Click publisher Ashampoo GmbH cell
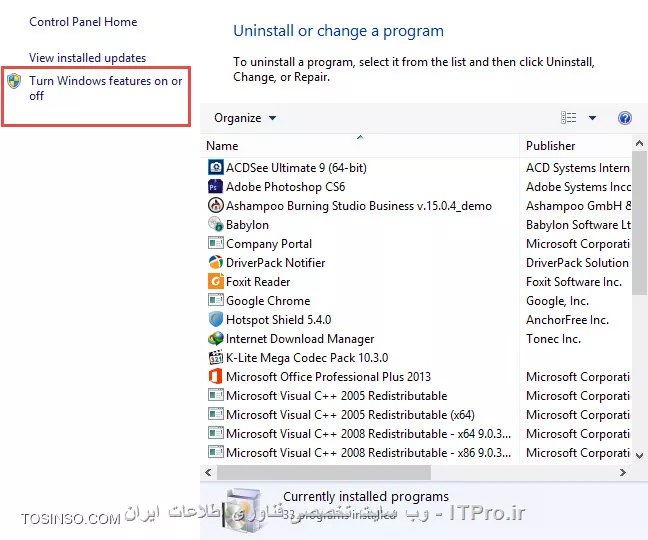This screenshot has height=540, width=648. (578, 206)
